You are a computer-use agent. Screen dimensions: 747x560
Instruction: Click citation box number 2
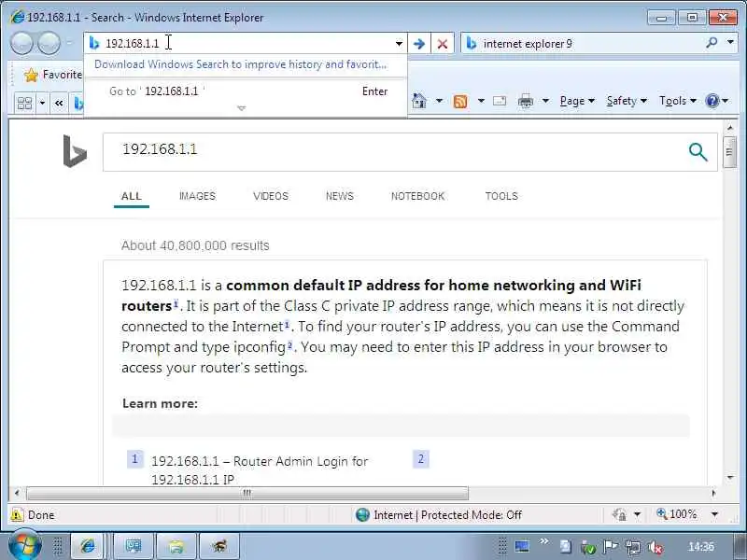tap(421, 459)
